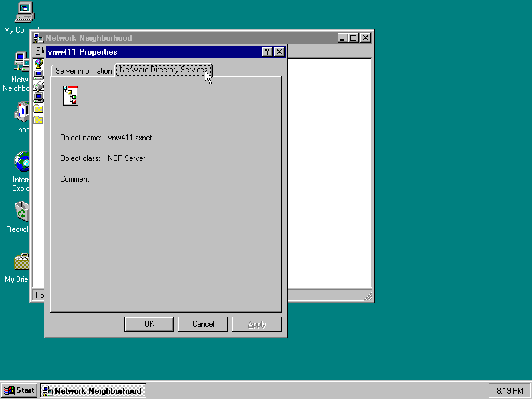Select the Network Neighborhood desktop icon
This screenshot has height=399, width=532.
[x=21, y=63]
